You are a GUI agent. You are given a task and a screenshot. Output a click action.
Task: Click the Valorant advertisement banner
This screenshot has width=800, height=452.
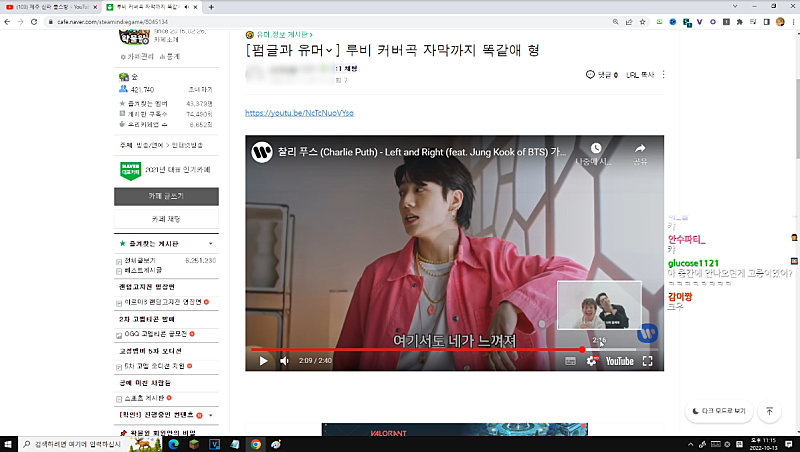tap(455, 430)
